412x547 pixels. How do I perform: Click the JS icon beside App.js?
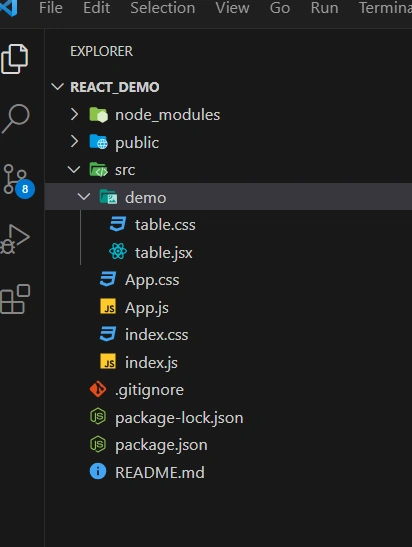tap(108, 307)
